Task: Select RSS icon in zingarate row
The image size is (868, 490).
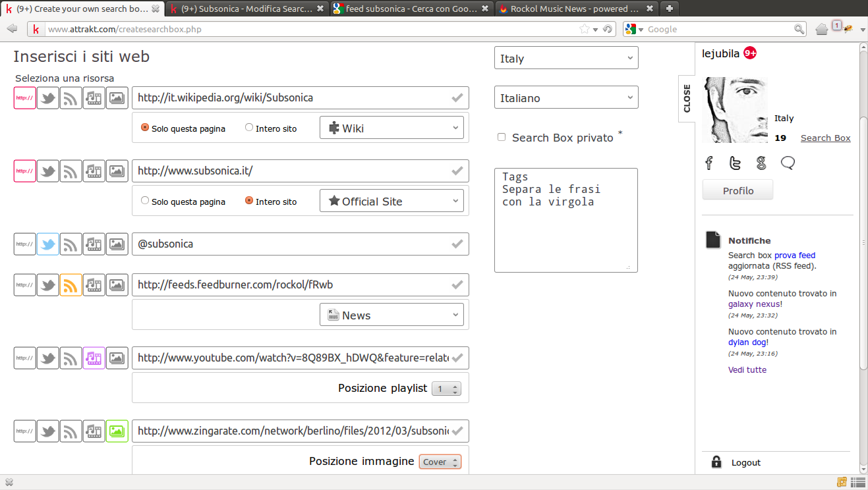Action: tap(71, 431)
